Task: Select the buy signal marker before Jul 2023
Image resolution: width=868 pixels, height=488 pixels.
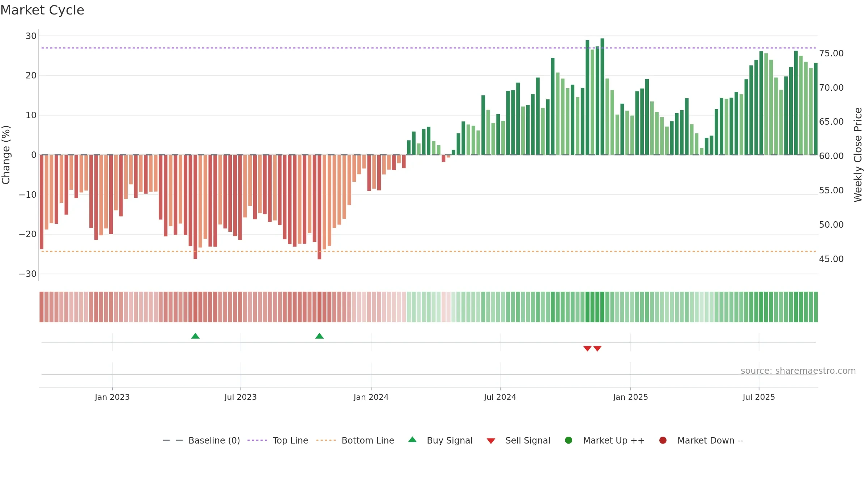Action: [195, 336]
